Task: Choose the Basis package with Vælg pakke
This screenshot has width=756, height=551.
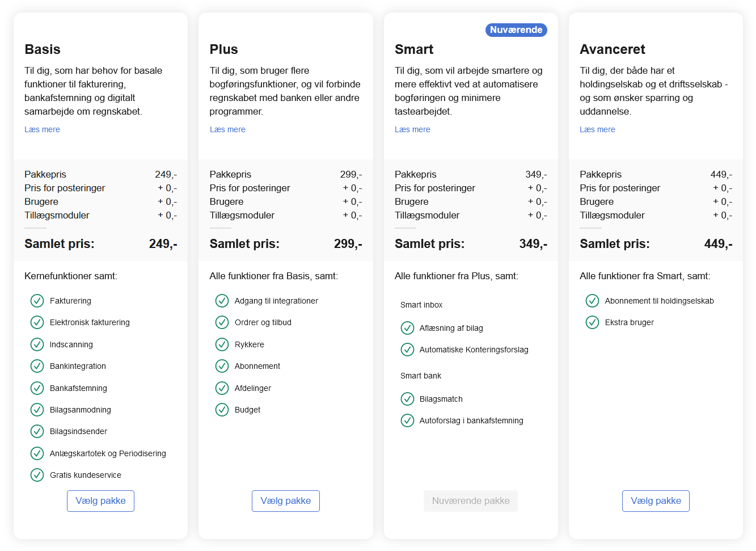Action: click(100, 501)
